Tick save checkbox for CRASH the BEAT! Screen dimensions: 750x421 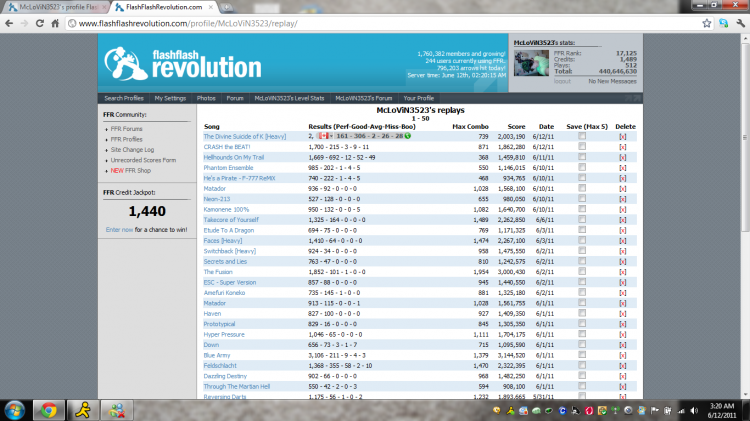tap(582, 146)
